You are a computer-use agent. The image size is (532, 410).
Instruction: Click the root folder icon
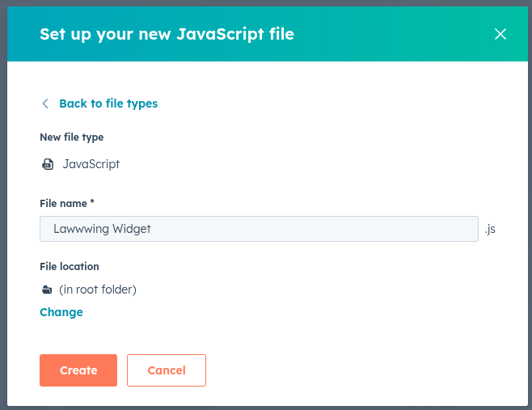point(47,290)
